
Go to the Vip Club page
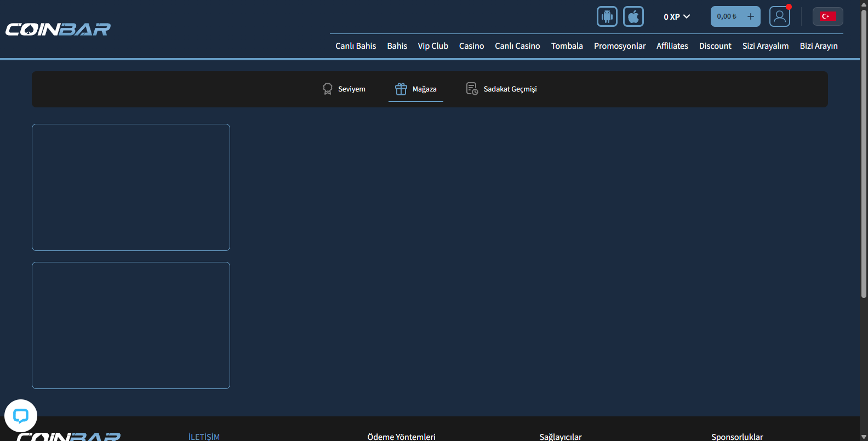433,46
